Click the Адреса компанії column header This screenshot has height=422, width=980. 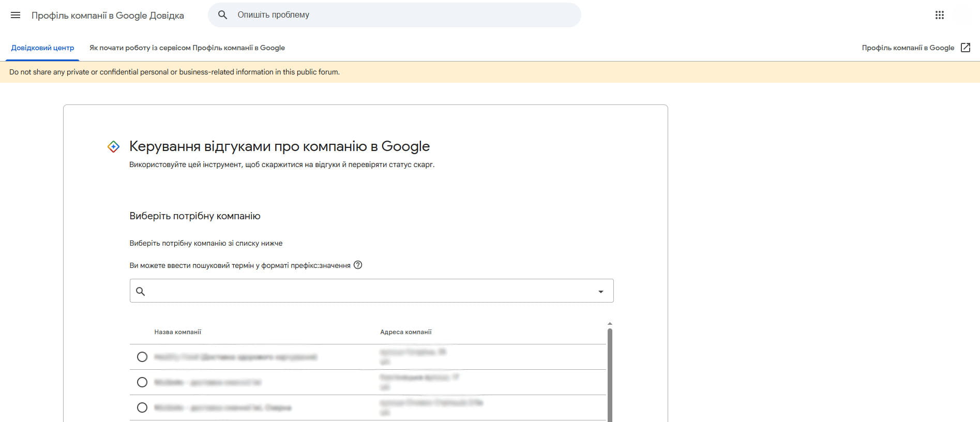pos(406,332)
